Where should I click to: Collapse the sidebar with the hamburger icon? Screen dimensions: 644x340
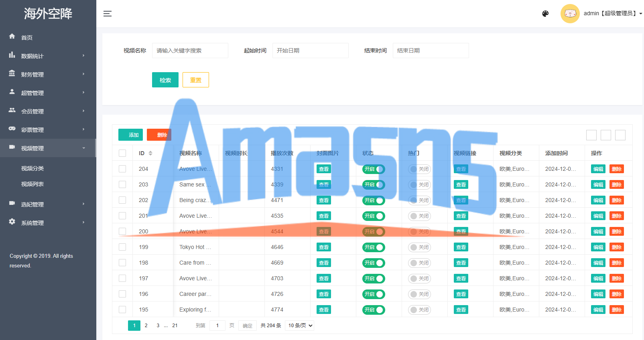point(108,14)
